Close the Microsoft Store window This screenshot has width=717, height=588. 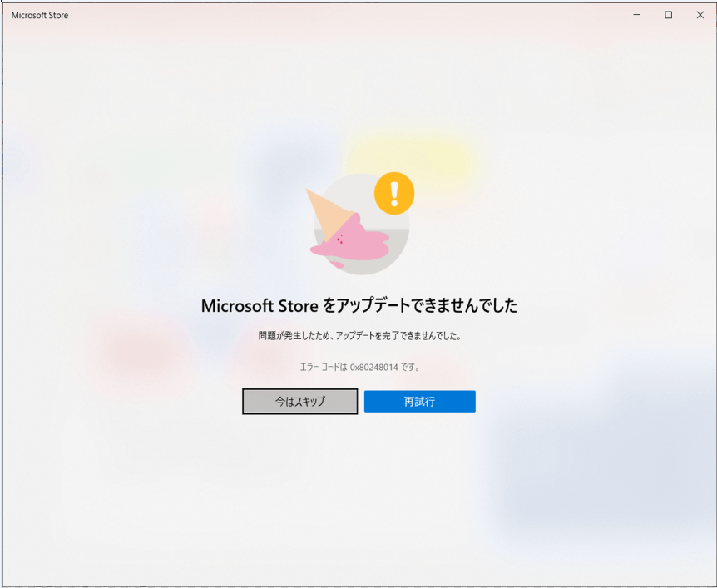tap(700, 15)
